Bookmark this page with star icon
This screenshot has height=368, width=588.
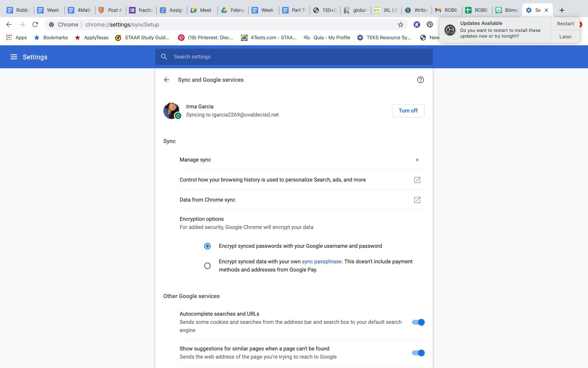point(400,25)
